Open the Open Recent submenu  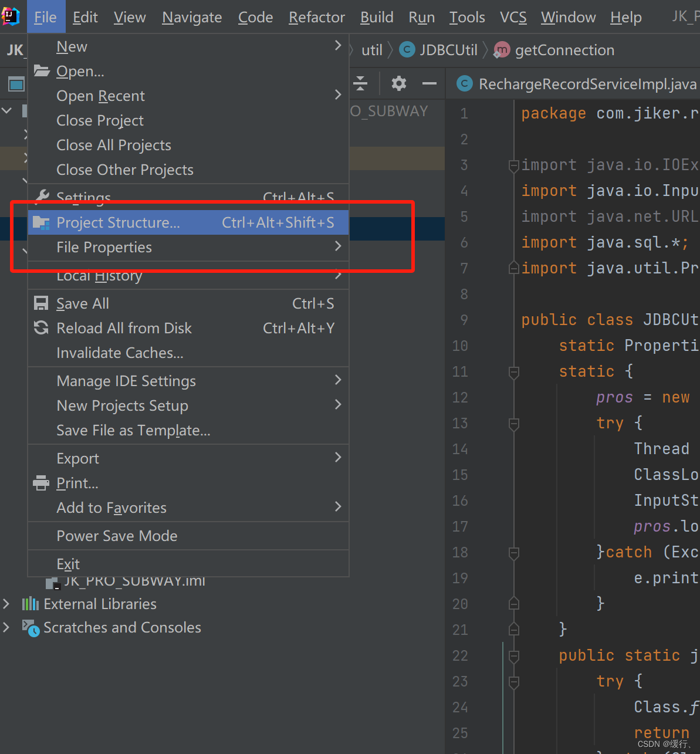point(100,96)
